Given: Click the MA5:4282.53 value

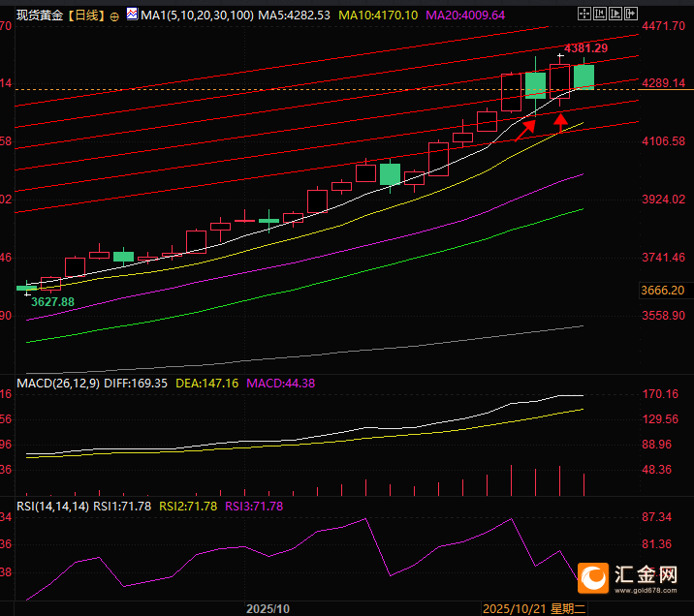Looking at the screenshot, I should pyautogui.click(x=295, y=15).
